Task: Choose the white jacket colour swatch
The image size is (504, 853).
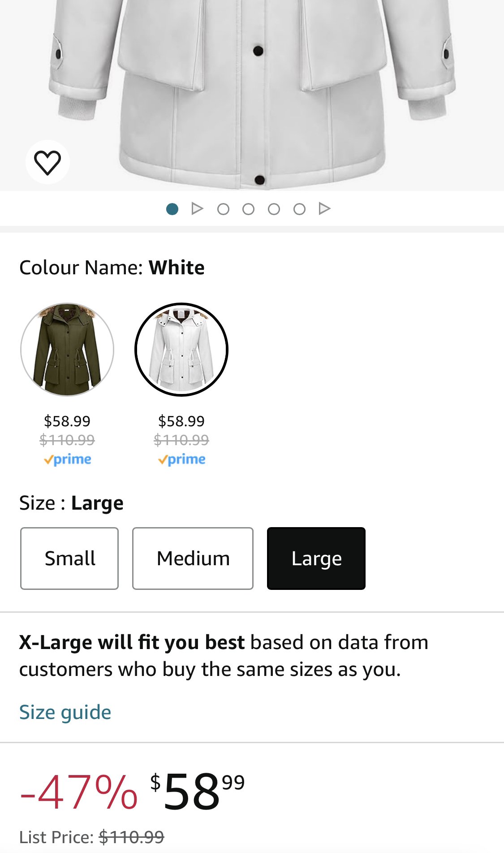Action: (181, 350)
